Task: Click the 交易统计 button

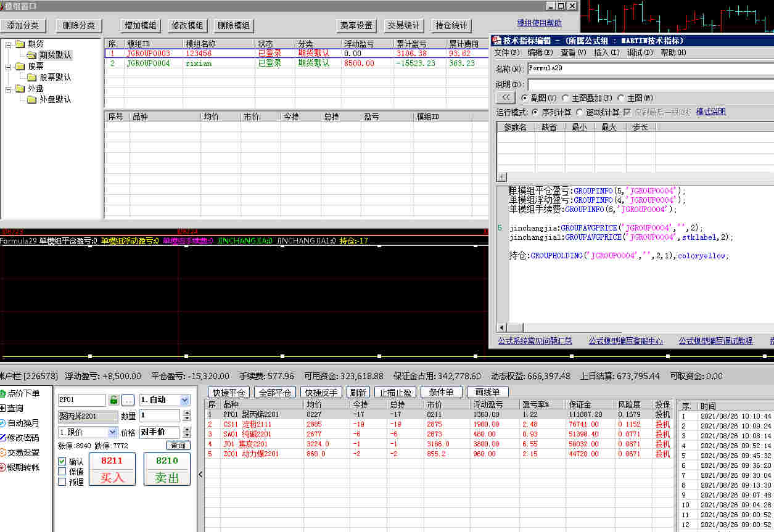Action: pos(403,25)
